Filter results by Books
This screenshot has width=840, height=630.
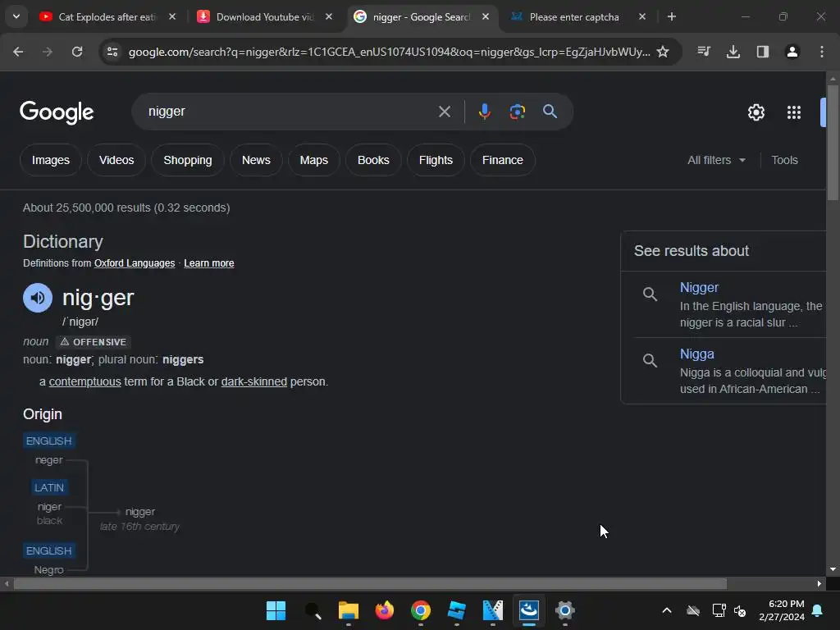point(373,160)
